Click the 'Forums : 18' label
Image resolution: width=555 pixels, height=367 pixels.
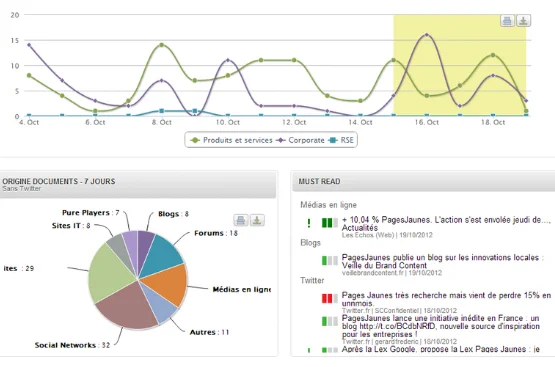coord(216,233)
